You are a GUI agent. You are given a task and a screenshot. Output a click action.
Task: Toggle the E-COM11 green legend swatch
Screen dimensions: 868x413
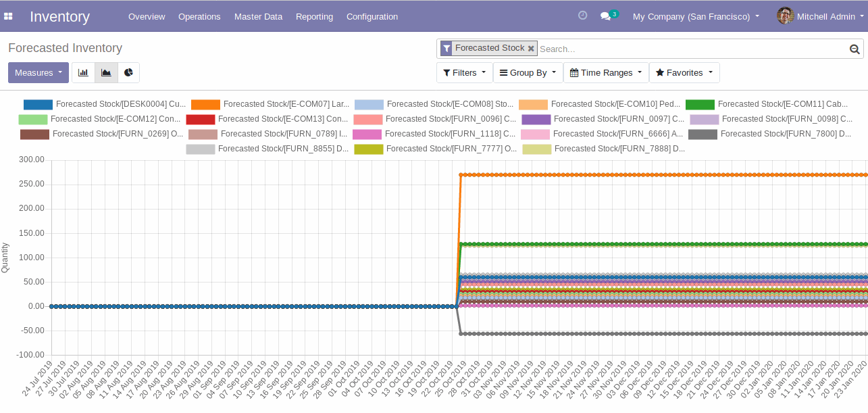coord(700,105)
